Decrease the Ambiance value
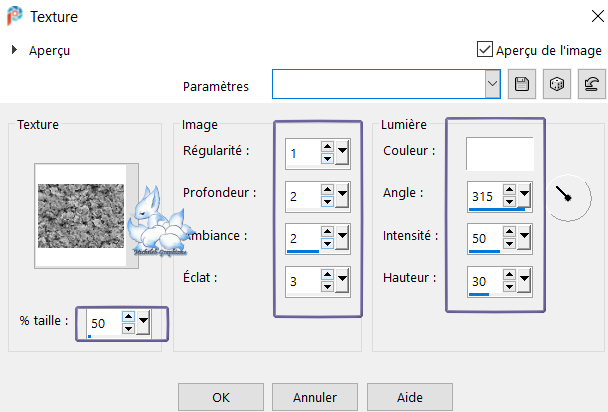Screen dimensions: 608x412 point(327,244)
